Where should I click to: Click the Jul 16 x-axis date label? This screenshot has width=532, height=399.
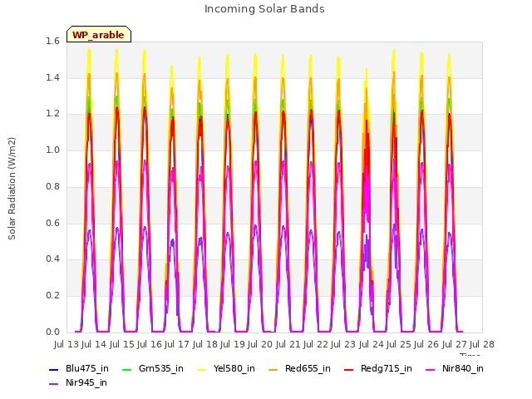click(x=150, y=345)
